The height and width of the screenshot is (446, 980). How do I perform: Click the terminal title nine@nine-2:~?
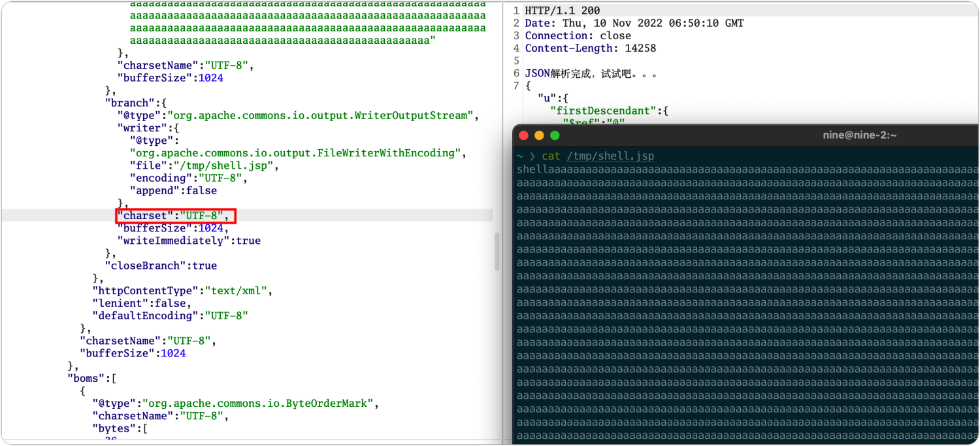click(860, 135)
